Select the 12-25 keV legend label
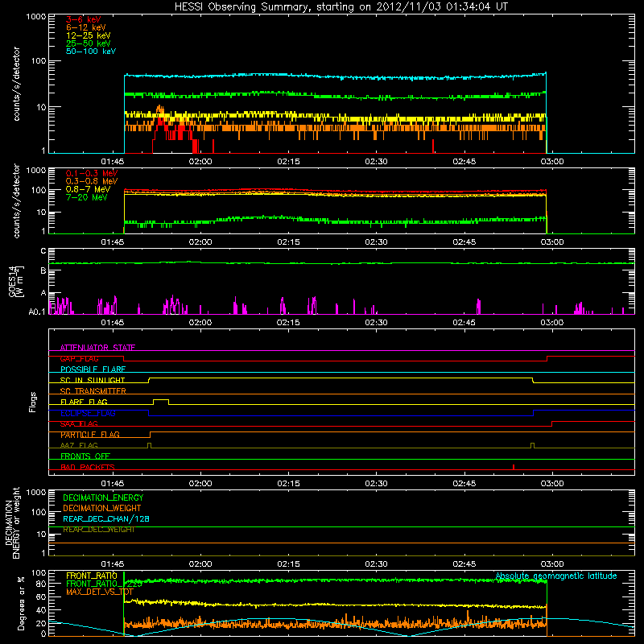 88,35
